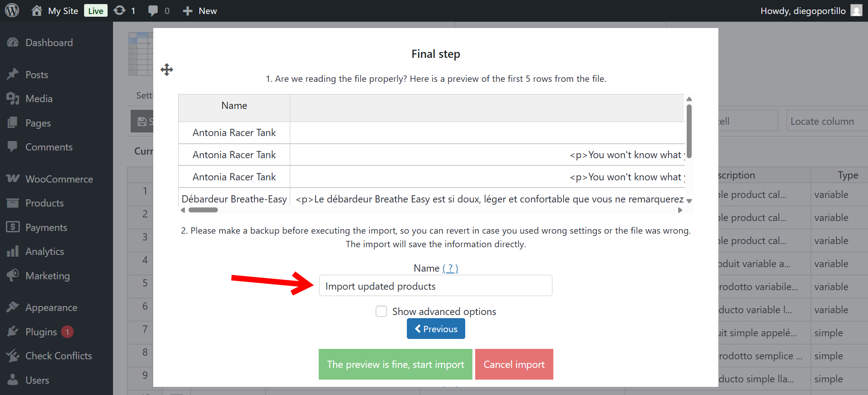This screenshot has height=395, width=868.
Task: Open the Name help (?) link
Action: point(450,268)
